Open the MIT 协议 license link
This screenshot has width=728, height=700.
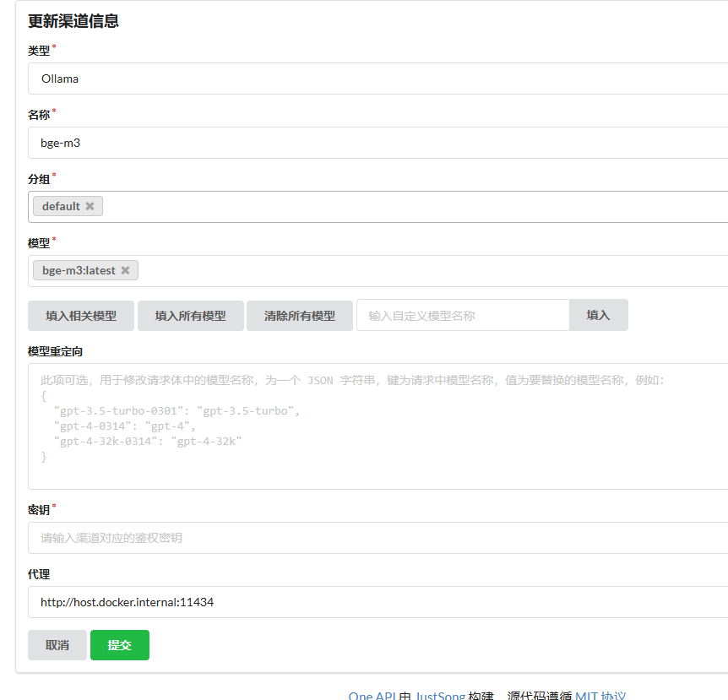(x=600, y=696)
